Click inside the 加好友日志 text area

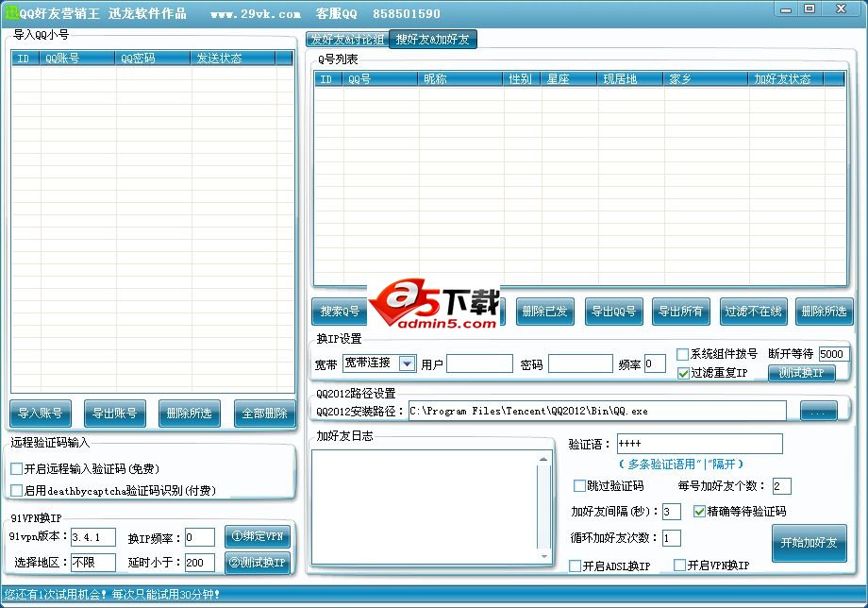426,507
